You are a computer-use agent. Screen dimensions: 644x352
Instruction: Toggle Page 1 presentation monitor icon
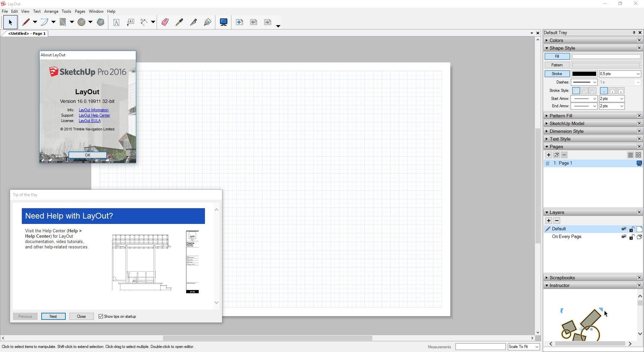[639, 163]
